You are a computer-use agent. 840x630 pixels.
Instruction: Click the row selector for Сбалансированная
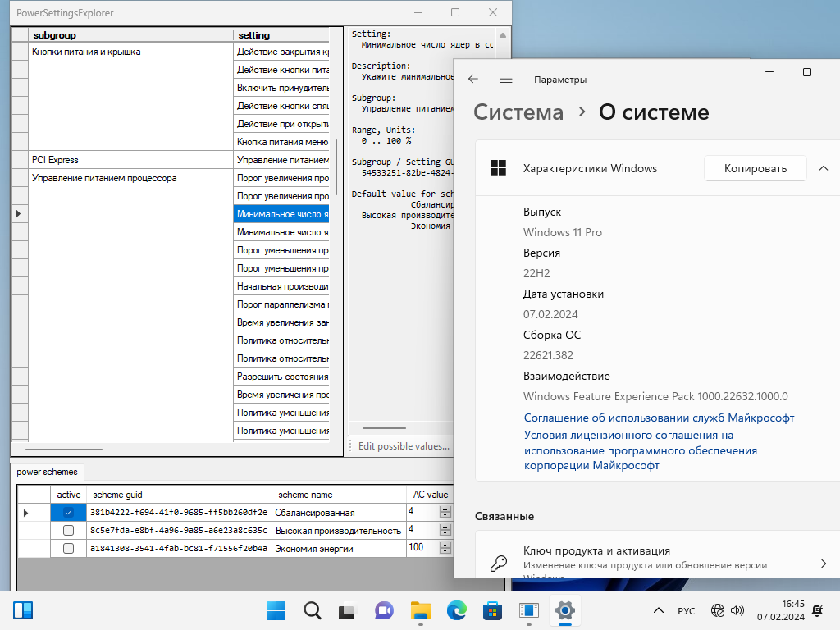click(34, 513)
